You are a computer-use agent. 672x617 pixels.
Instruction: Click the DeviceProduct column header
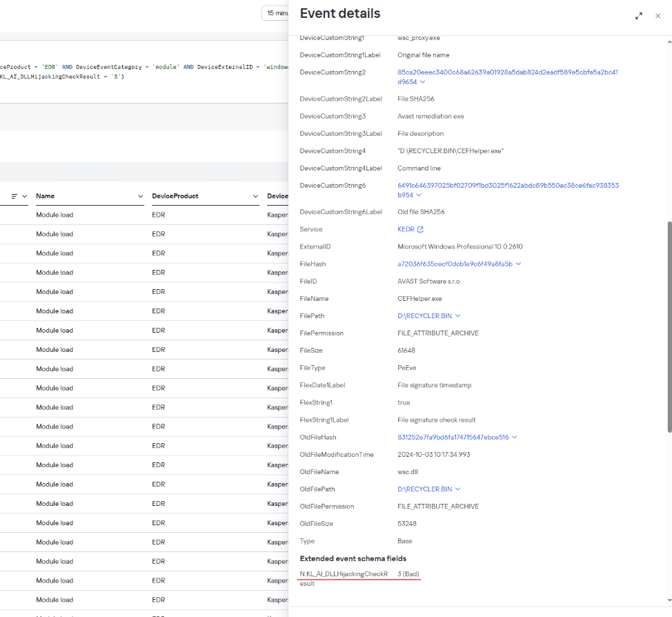[175, 196]
